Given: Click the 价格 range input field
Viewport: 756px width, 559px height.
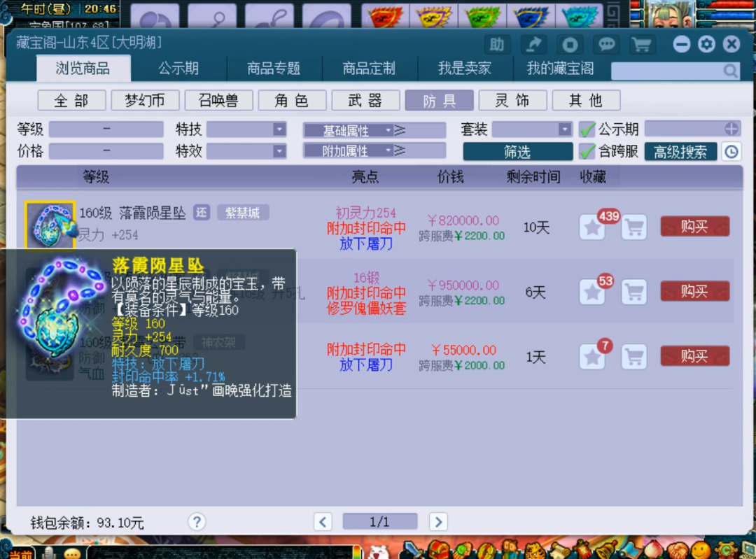Looking at the screenshot, I should (106, 151).
